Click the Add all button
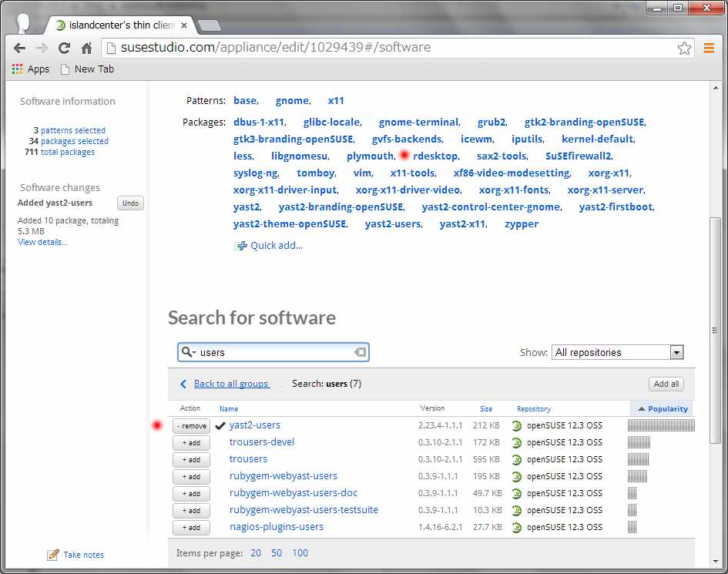The width and height of the screenshot is (728, 574). (666, 384)
